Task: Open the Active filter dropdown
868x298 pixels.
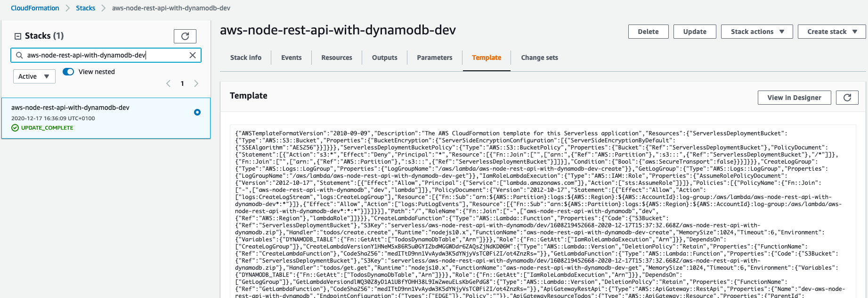Action: (x=34, y=76)
